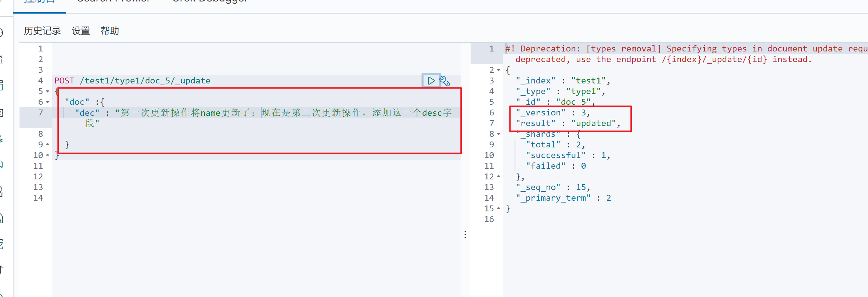
Task: Collapse fold arrow at editor line 6
Action: [48, 102]
